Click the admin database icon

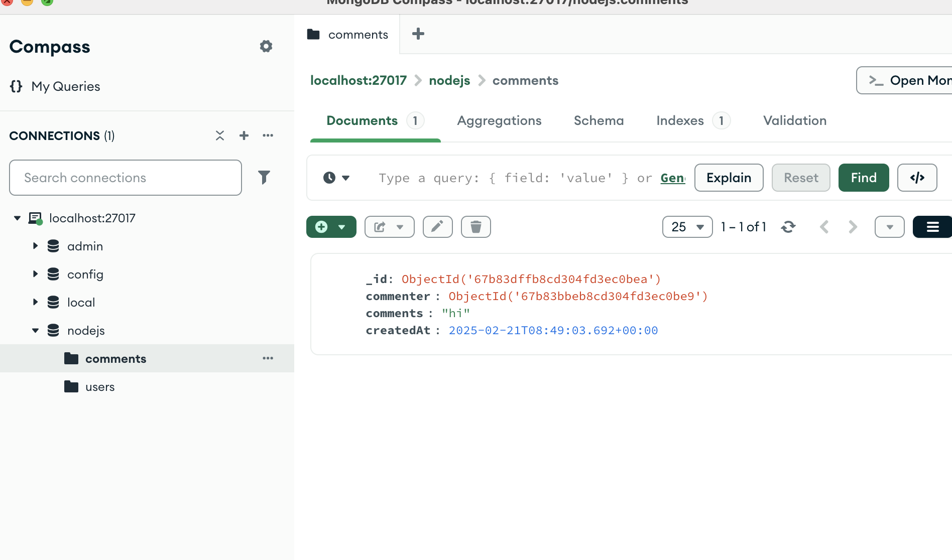click(x=53, y=246)
